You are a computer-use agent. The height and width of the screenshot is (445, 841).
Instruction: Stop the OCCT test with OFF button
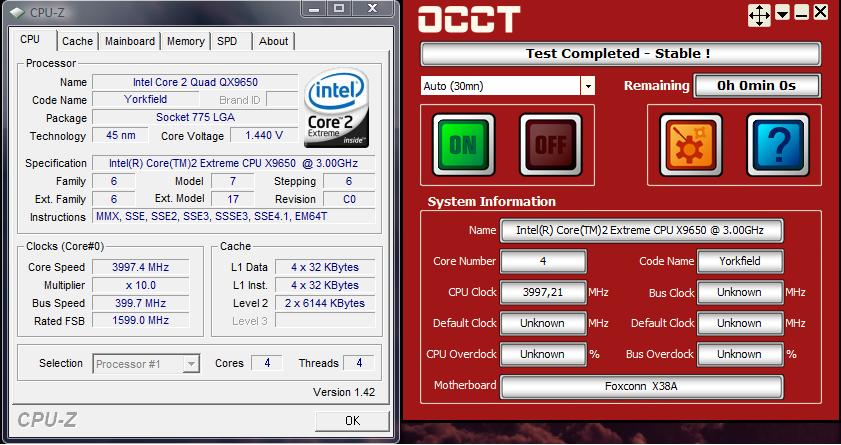[x=551, y=145]
